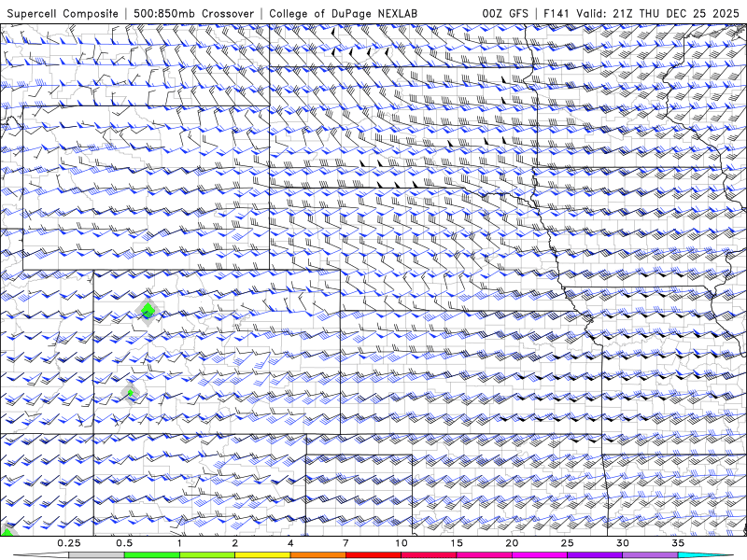This screenshot has height=560, width=747.
Task: Select the yellow-green 1–2 legend swatch
Action: tap(206, 555)
